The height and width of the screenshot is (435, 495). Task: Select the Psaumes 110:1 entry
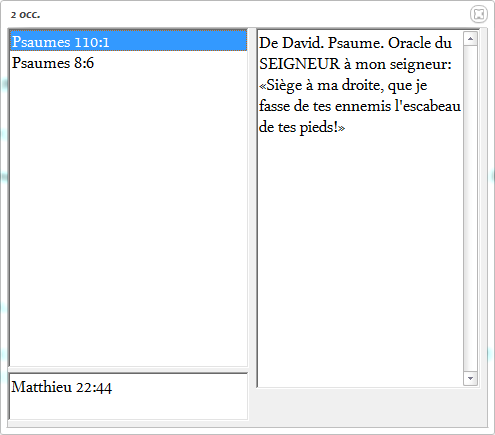(x=128, y=41)
